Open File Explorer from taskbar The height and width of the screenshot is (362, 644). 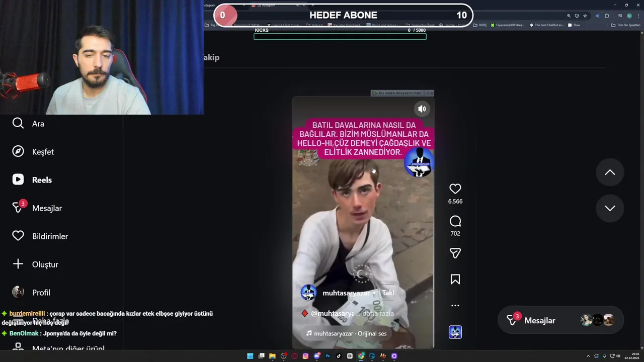(x=272, y=356)
